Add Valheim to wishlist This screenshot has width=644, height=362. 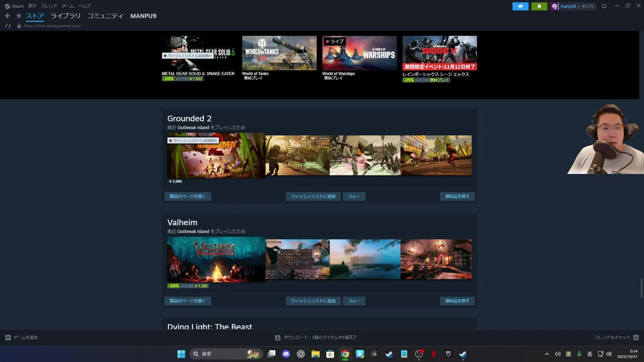tap(313, 301)
